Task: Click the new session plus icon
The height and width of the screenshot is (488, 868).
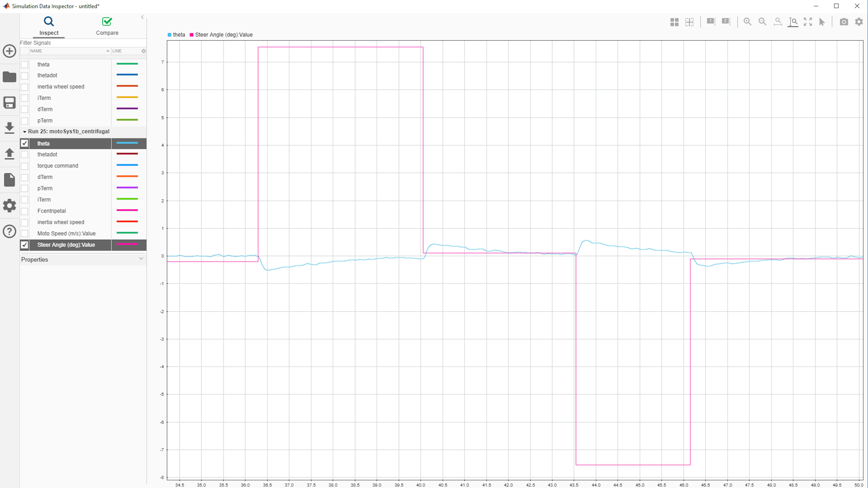Action: (9, 51)
